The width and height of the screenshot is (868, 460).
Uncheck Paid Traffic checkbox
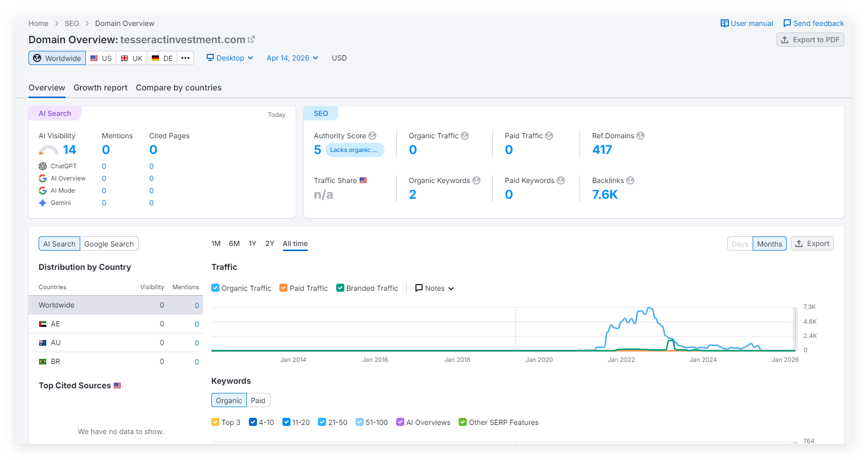pos(283,288)
